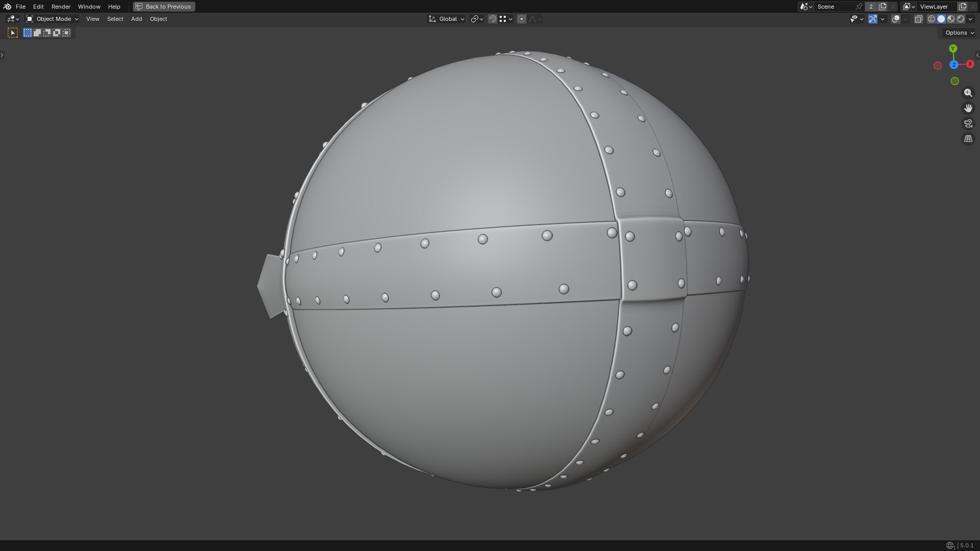This screenshot has height=551, width=980.
Task: Click the Scene name field
Action: coord(835,7)
